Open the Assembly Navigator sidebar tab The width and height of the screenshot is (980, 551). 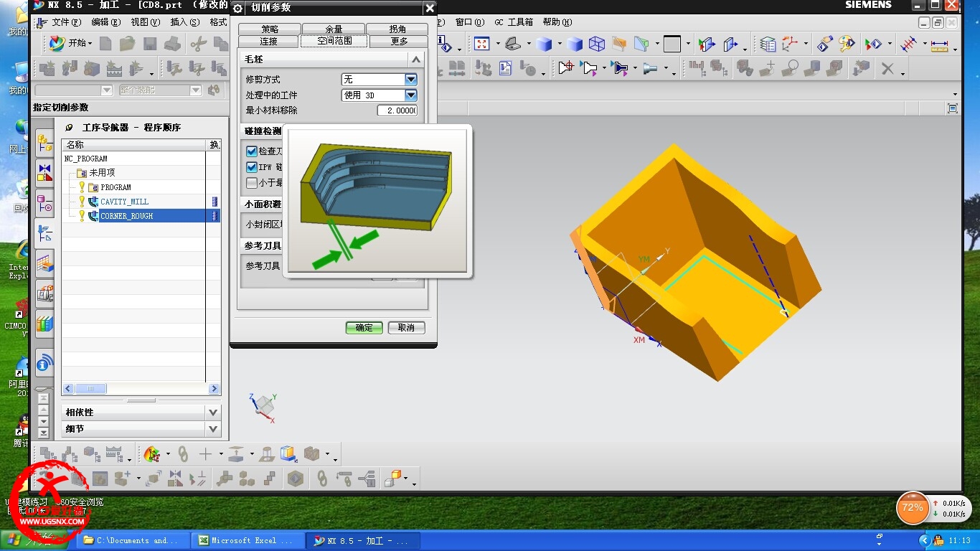44,142
